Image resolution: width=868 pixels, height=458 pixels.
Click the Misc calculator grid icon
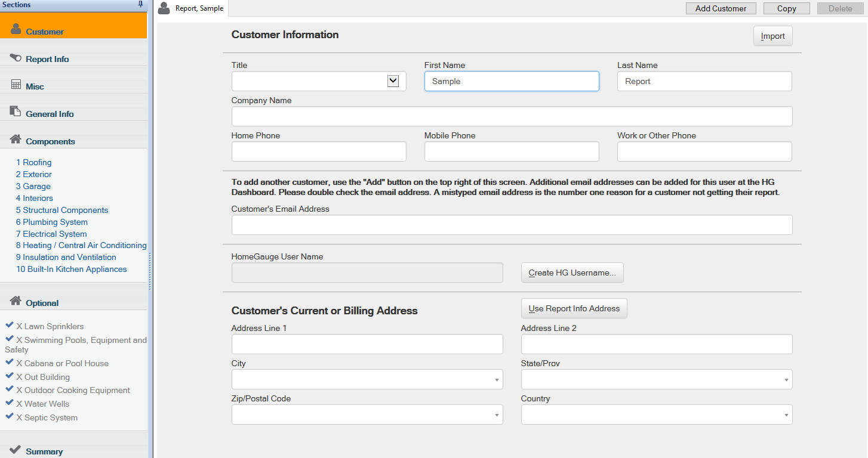(16, 85)
